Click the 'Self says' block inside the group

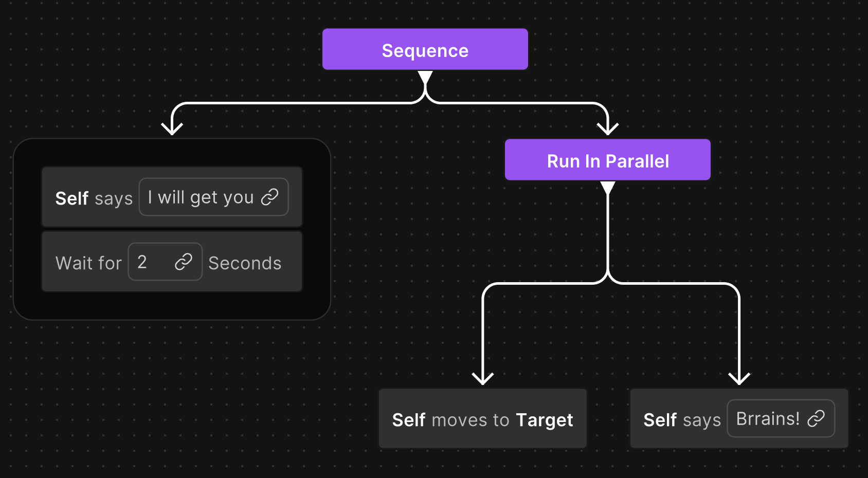[172, 197]
